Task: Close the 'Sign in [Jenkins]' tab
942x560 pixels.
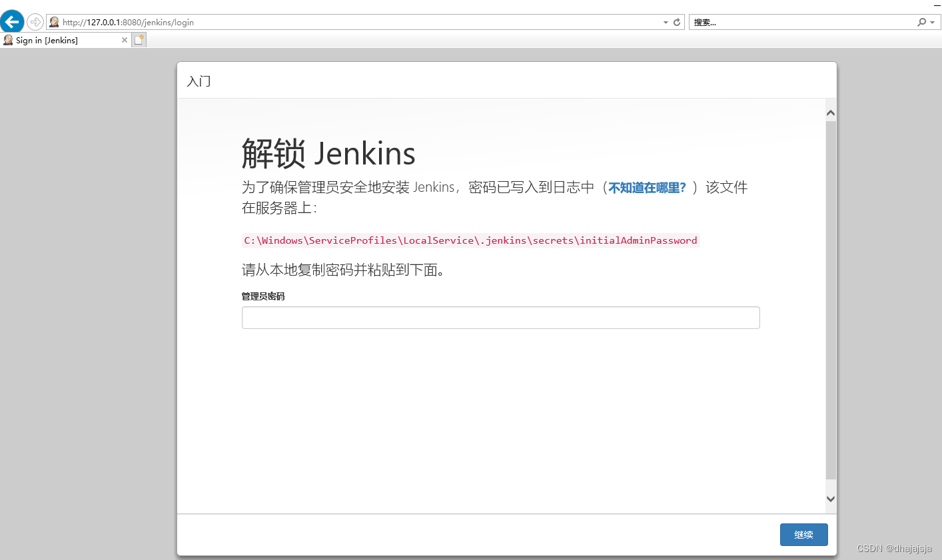Action: click(124, 40)
